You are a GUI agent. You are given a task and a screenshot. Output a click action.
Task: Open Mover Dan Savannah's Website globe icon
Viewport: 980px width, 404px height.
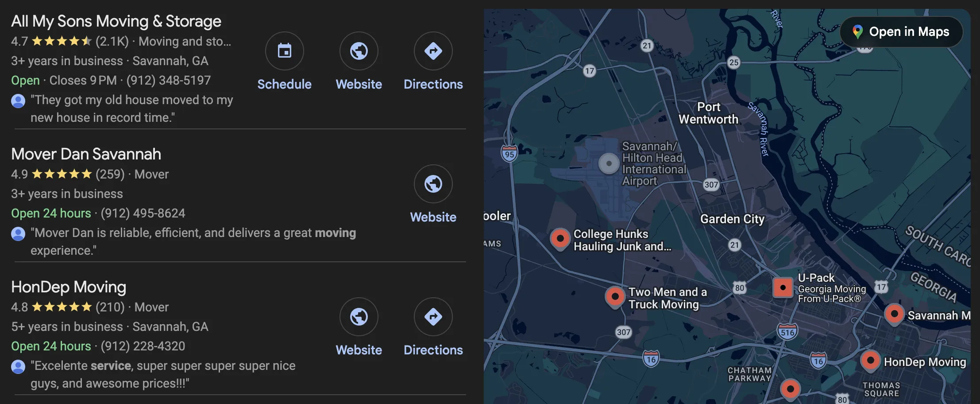click(433, 184)
